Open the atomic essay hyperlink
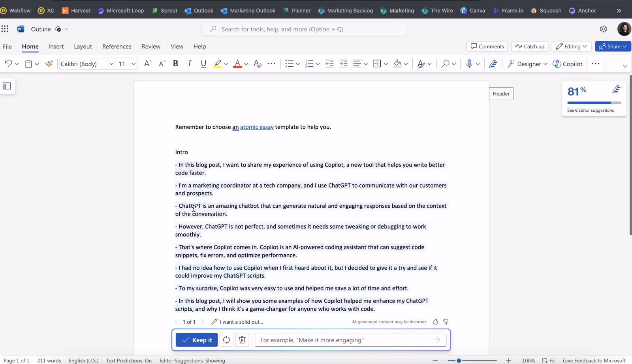The width and height of the screenshot is (632, 364). (x=257, y=127)
